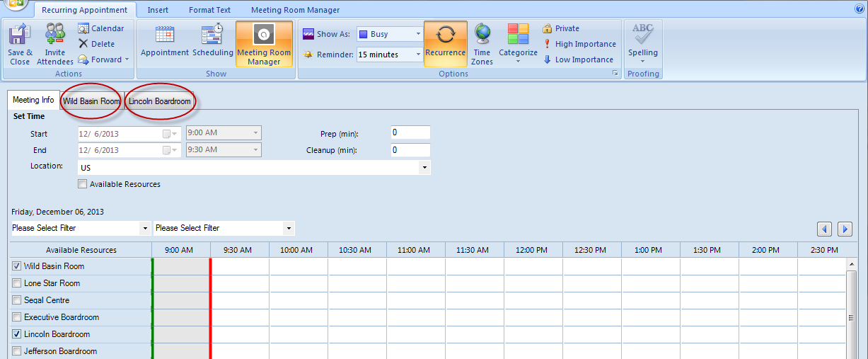Screen dimensions: 868x359
Task: Click the Wild Basin Room 9:00 AM slot
Action: coord(182,266)
